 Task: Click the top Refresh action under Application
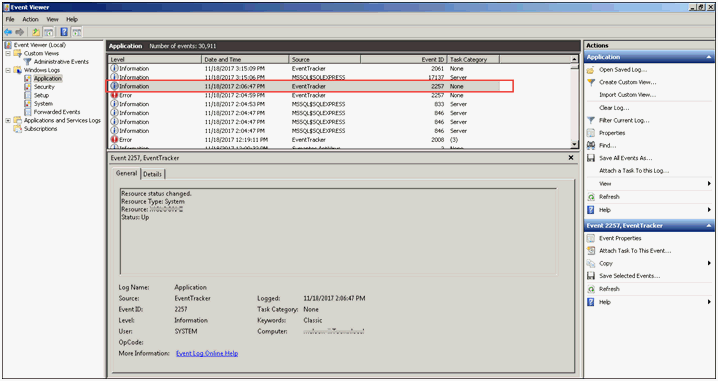609,197
